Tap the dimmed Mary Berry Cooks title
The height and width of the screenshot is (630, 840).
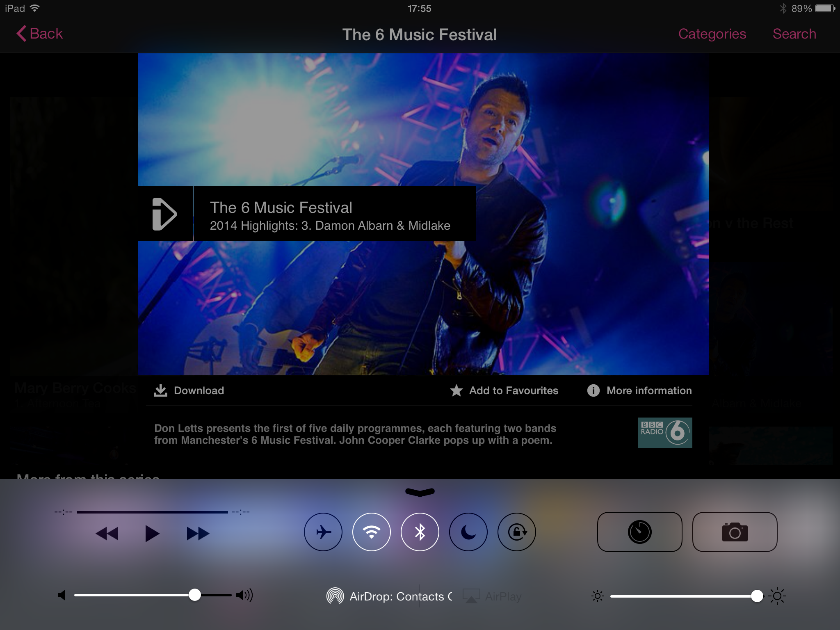click(x=75, y=388)
